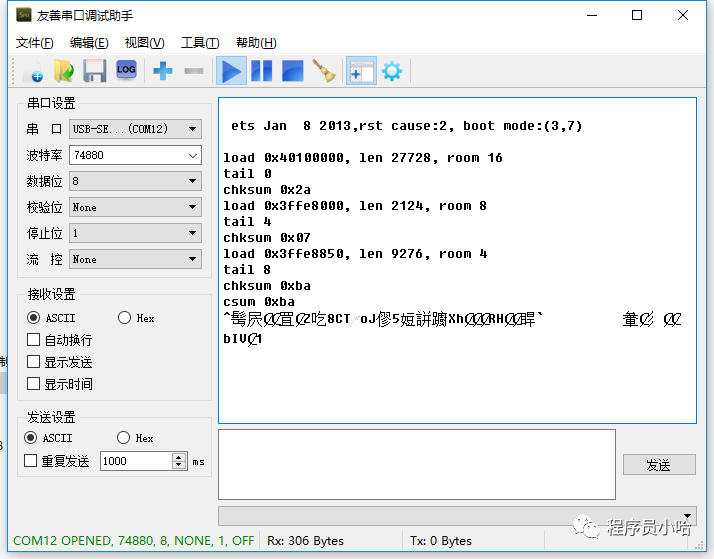Open the 工具(T) menu
Image resolution: width=714 pixels, height=559 pixels.
click(x=199, y=43)
